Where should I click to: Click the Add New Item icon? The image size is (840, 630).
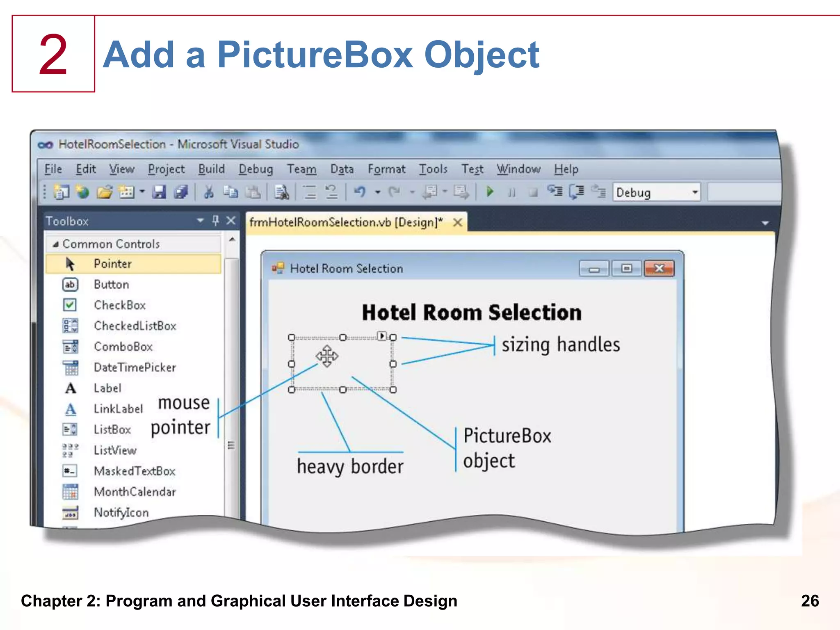click(x=126, y=192)
